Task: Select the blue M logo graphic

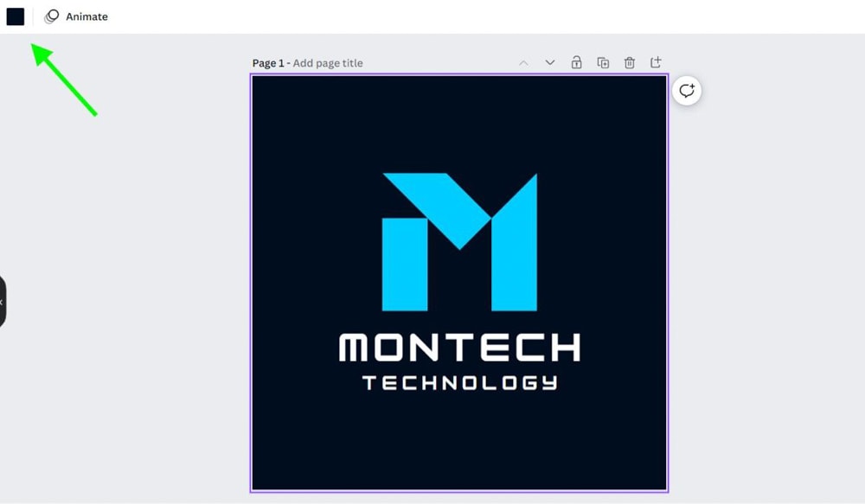Action: tap(459, 242)
